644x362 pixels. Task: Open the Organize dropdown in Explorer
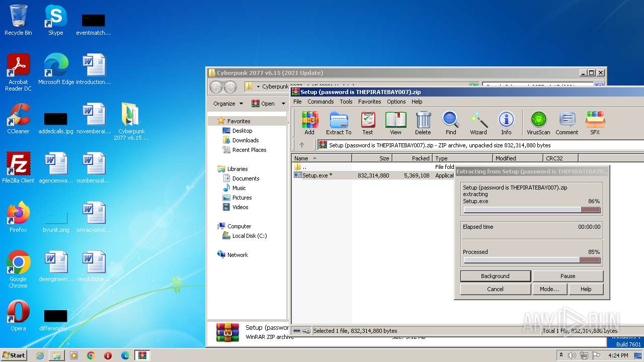pyautogui.click(x=228, y=104)
